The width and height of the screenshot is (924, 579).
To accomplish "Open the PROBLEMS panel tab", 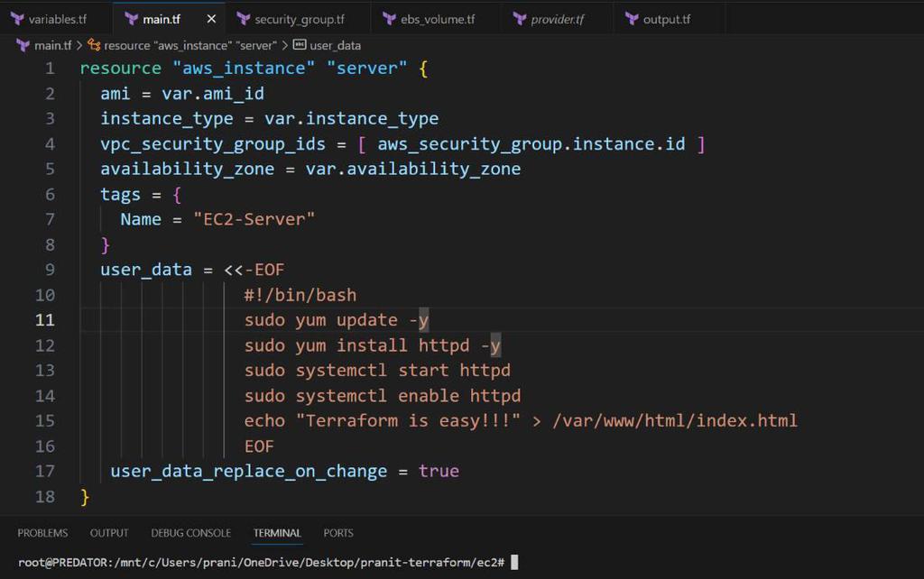I will point(42,533).
